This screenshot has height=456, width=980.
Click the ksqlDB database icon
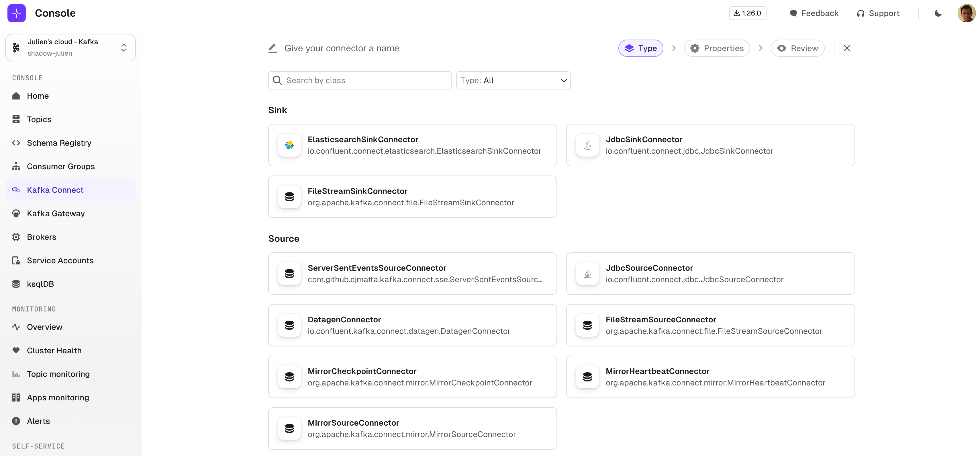[x=16, y=284]
